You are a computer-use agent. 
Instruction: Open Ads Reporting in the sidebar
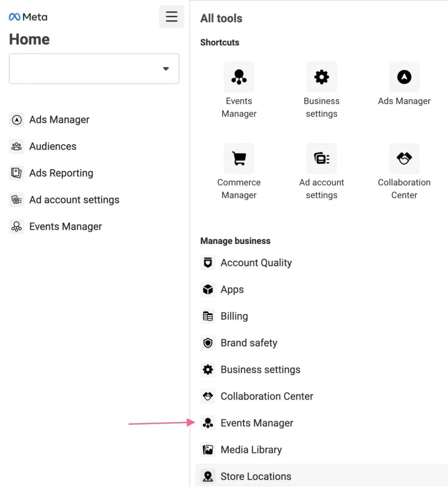(61, 173)
